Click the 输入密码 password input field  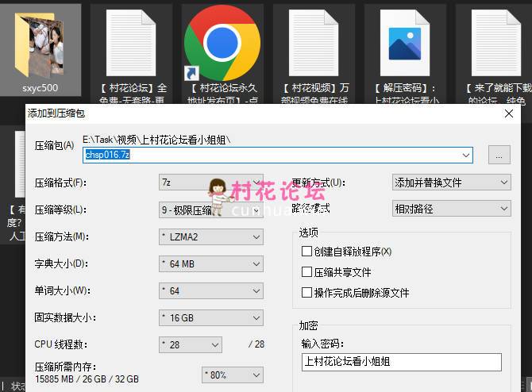pos(401,362)
